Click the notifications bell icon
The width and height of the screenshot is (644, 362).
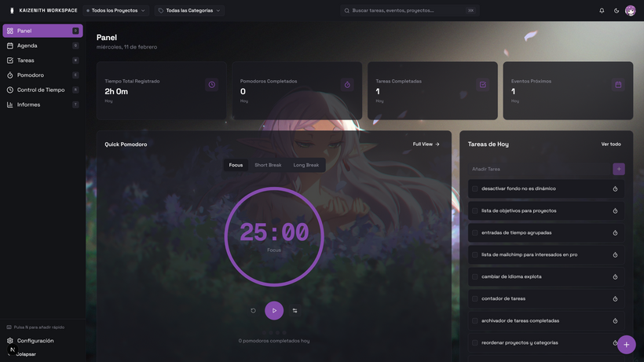point(602,10)
